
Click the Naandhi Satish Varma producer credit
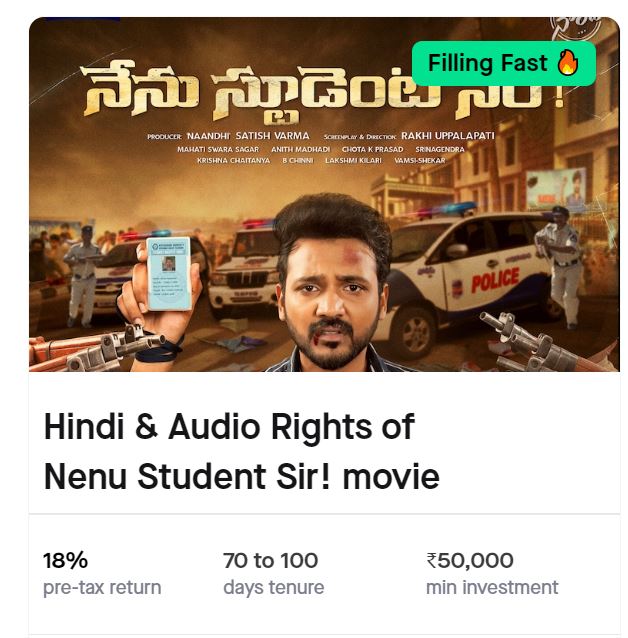click(x=248, y=135)
